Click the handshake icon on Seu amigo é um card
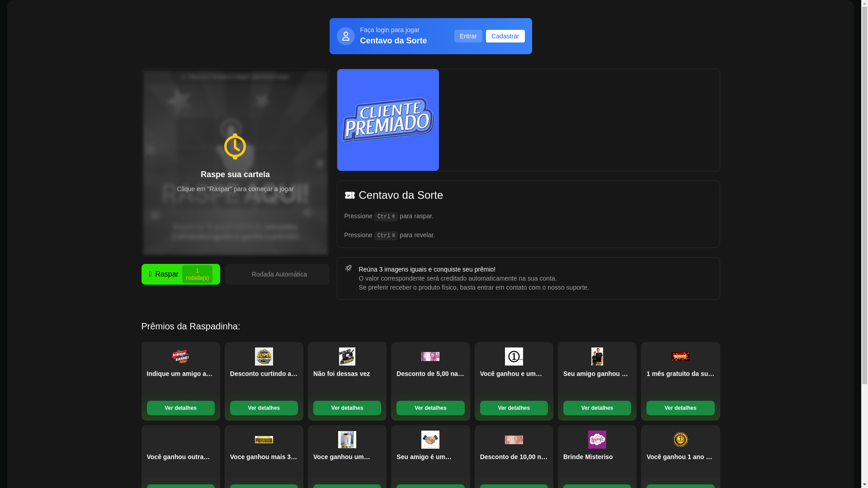Screen dimensions: 868x488 click(430, 440)
